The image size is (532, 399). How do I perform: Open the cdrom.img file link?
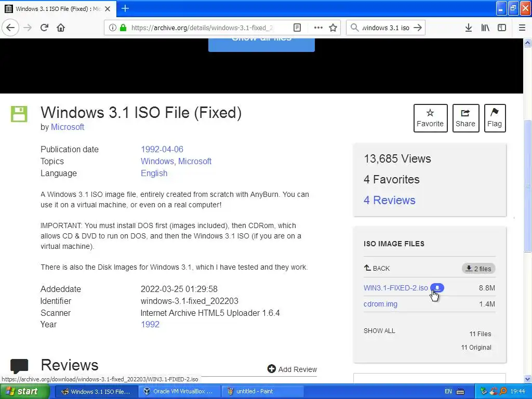[380, 304]
